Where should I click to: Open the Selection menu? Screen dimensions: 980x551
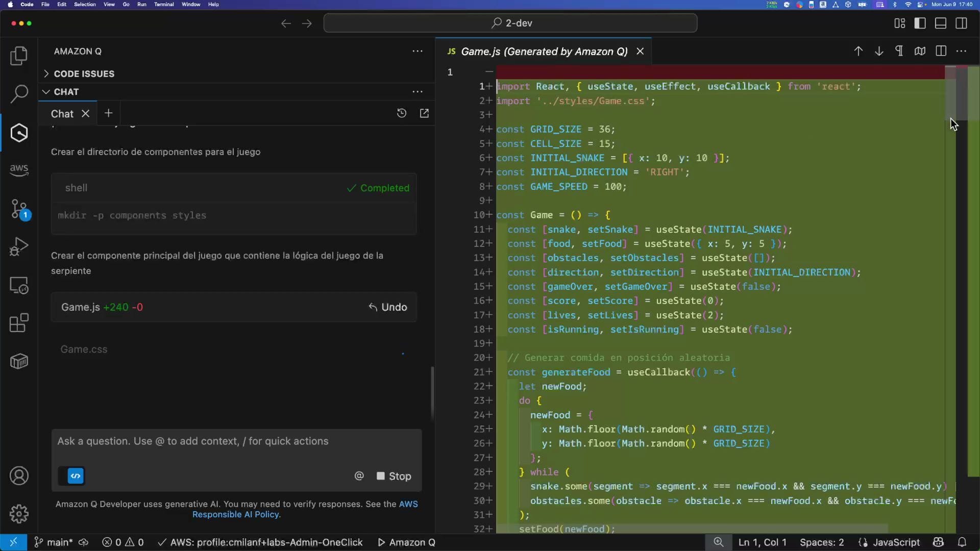coord(85,4)
